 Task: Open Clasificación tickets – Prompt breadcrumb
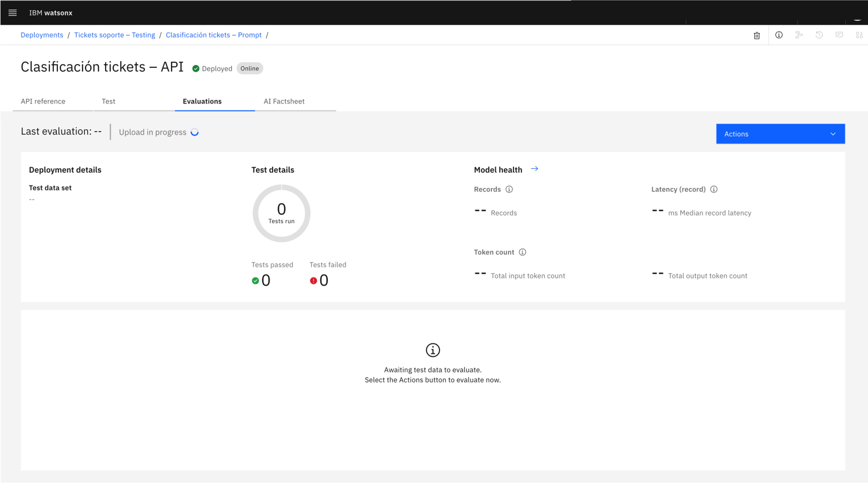[214, 35]
